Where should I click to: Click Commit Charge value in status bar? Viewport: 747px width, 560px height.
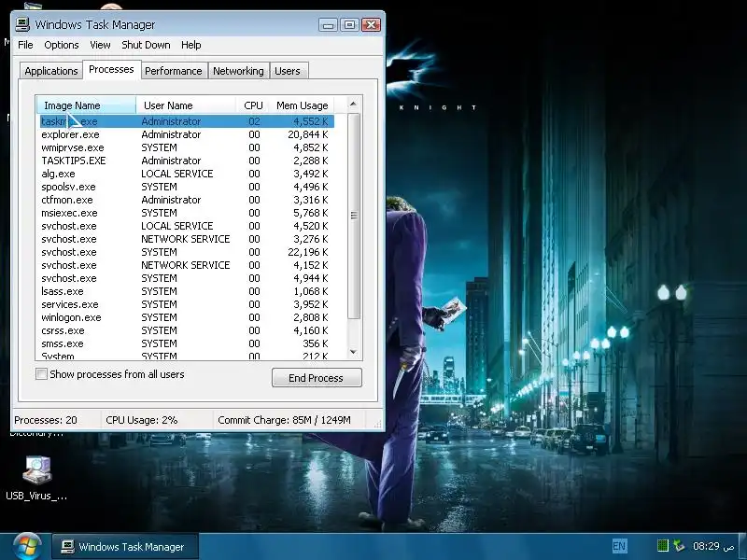coord(284,420)
